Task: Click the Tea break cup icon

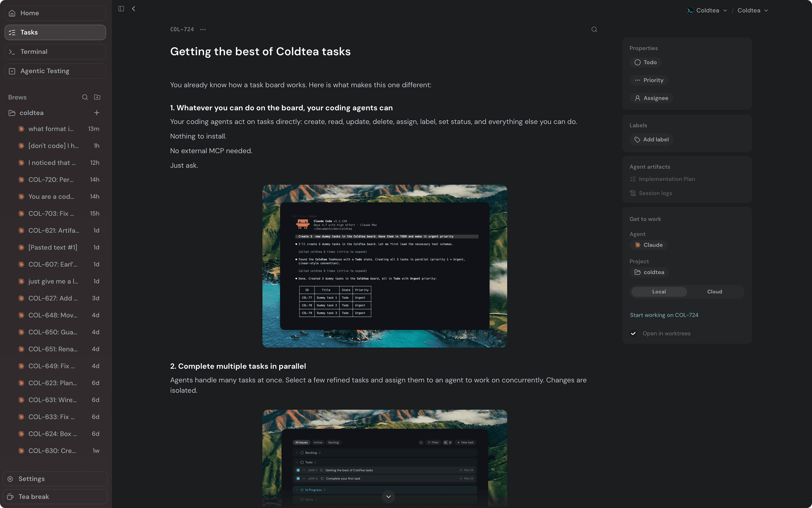Action: tap(10, 497)
